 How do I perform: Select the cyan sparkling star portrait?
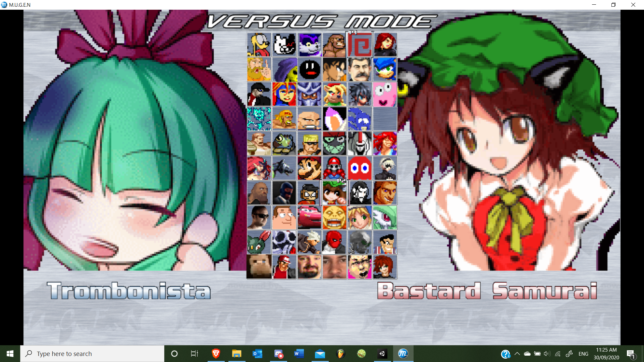tap(259, 119)
